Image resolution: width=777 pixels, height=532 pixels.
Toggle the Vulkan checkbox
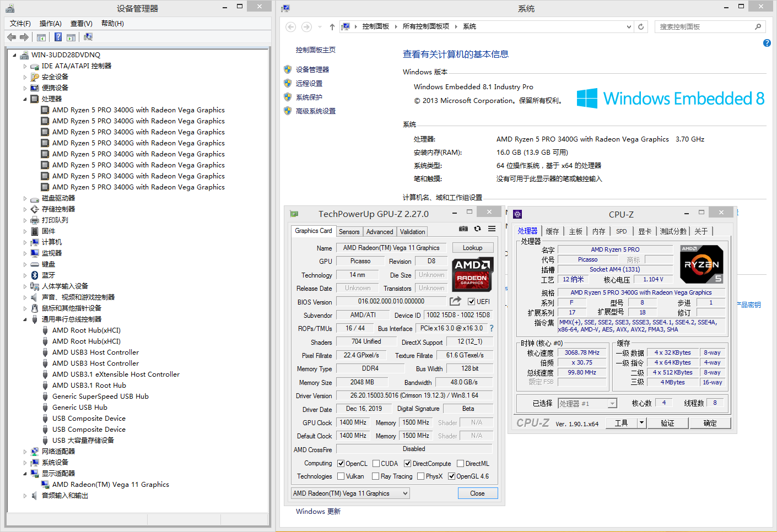point(341,476)
